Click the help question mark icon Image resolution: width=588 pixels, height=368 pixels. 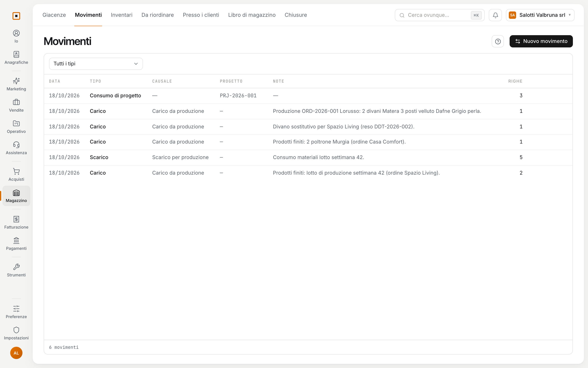[x=498, y=41]
